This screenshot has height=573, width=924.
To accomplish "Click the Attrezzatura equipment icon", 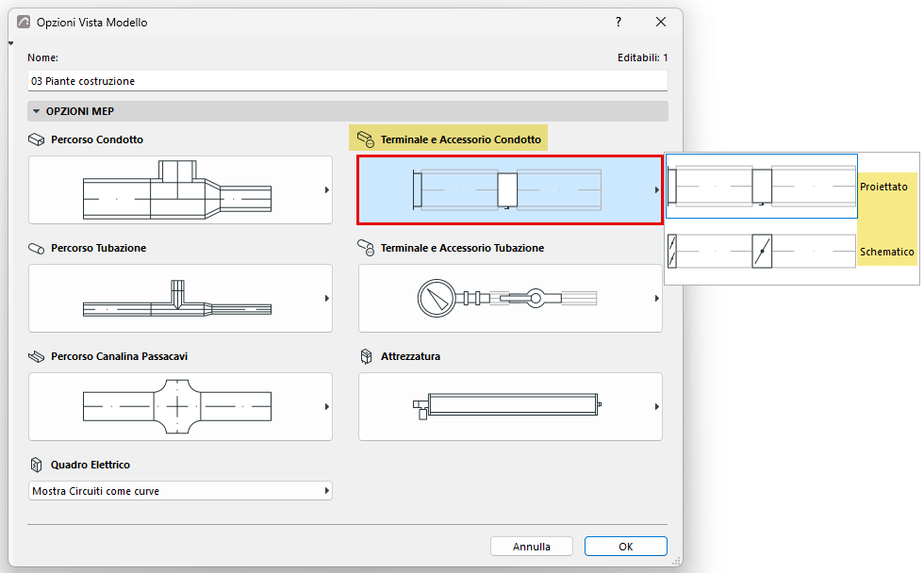I will 366,356.
